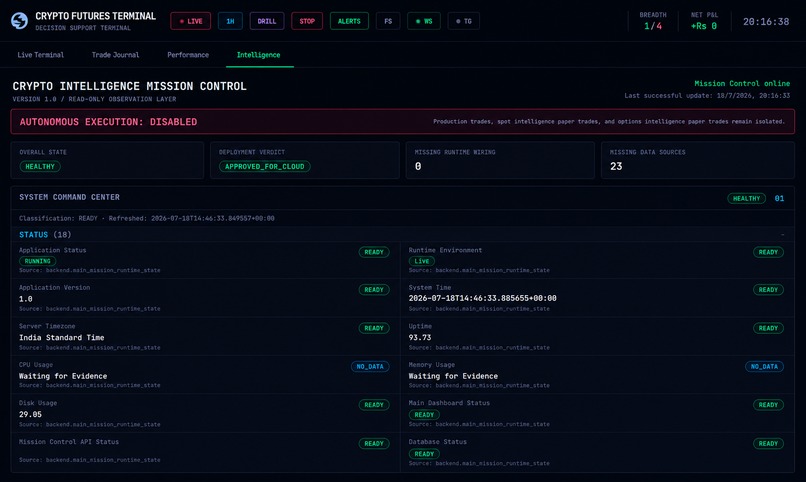Screen dimensions: 806x482
Task: Click the 01 index in System Command Center
Action: point(779,198)
